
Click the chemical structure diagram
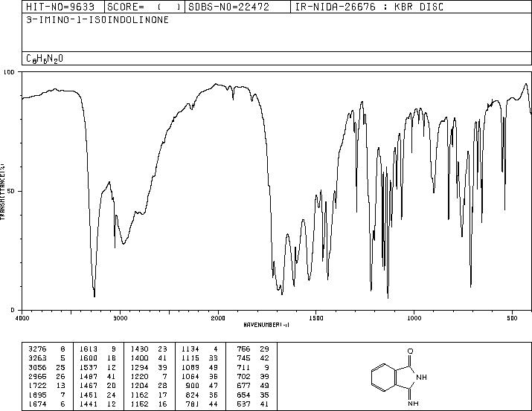click(x=400, y=377)
